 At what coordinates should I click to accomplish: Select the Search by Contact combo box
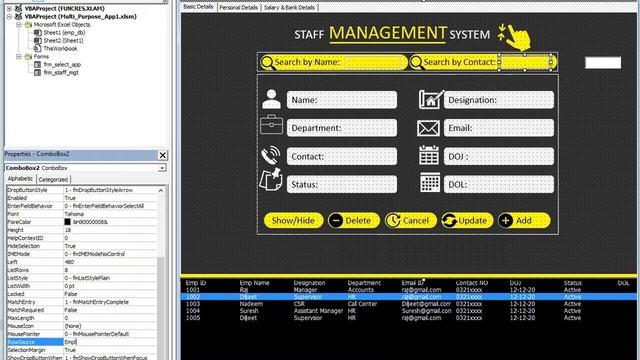[525, 62]
